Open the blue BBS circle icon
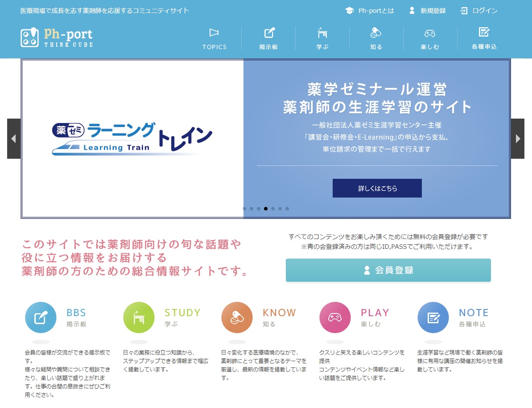 pyautogui.click(x=41, y=317)
